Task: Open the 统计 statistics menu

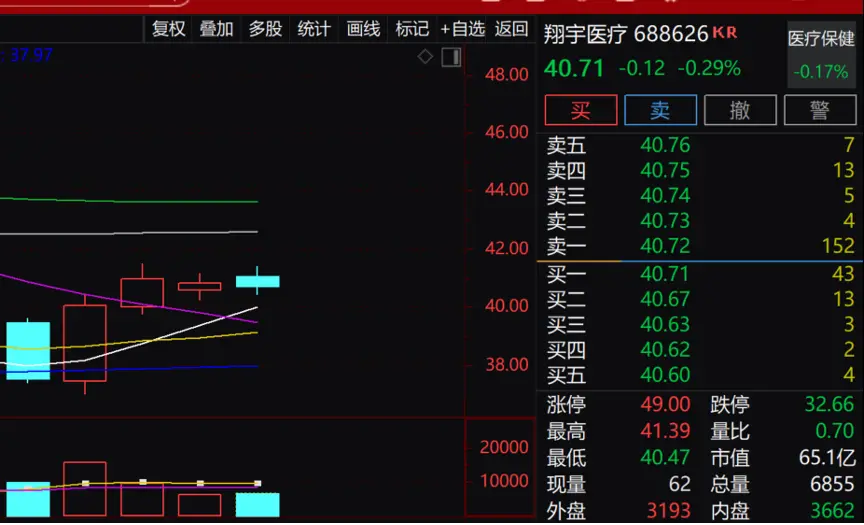Action: (x=314, y=29)
